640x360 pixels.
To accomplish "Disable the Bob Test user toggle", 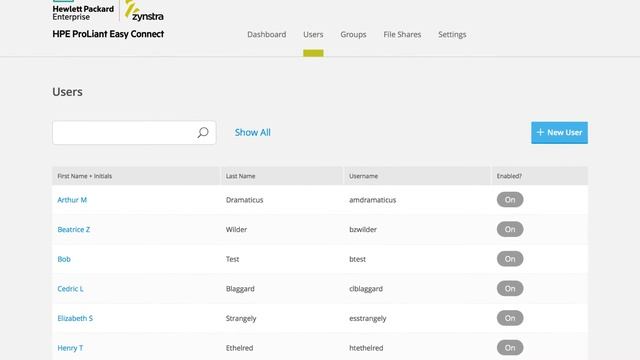I will 510,259.
